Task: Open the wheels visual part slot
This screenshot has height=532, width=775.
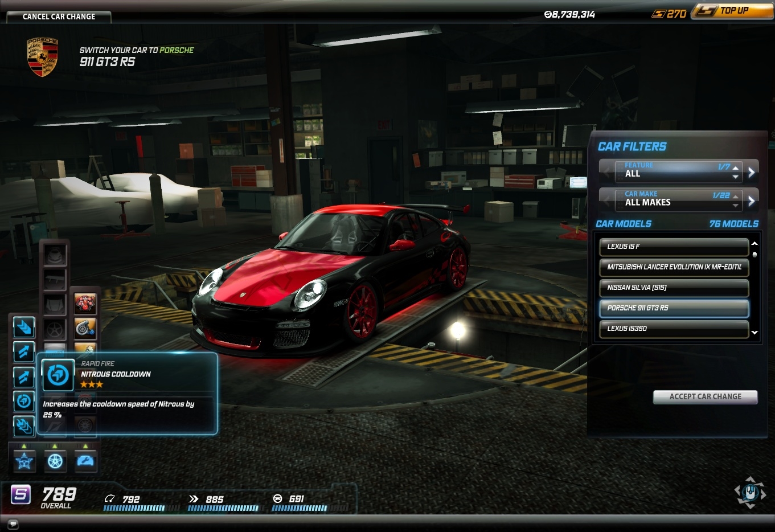Action: click(55, 329)
